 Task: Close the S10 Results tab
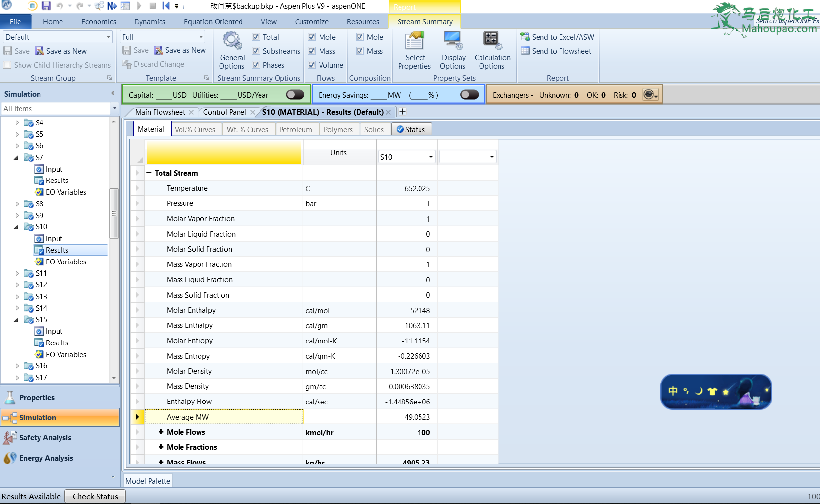point(388,112)
